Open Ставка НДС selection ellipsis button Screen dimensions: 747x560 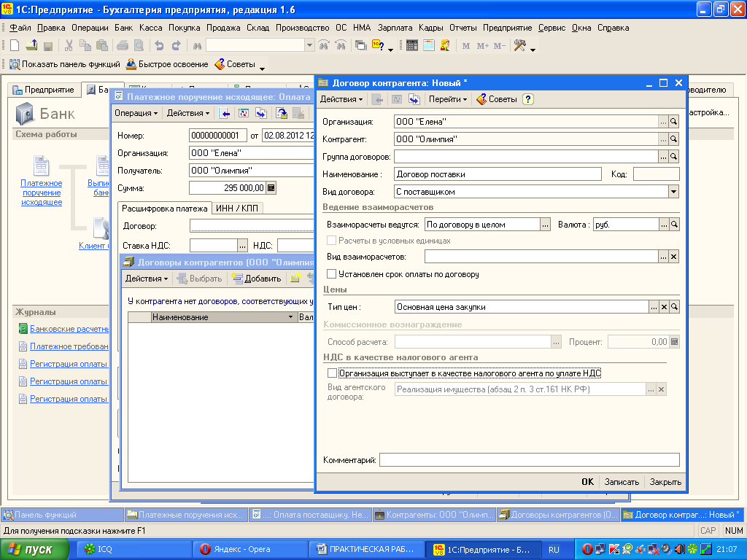point(242,246)
